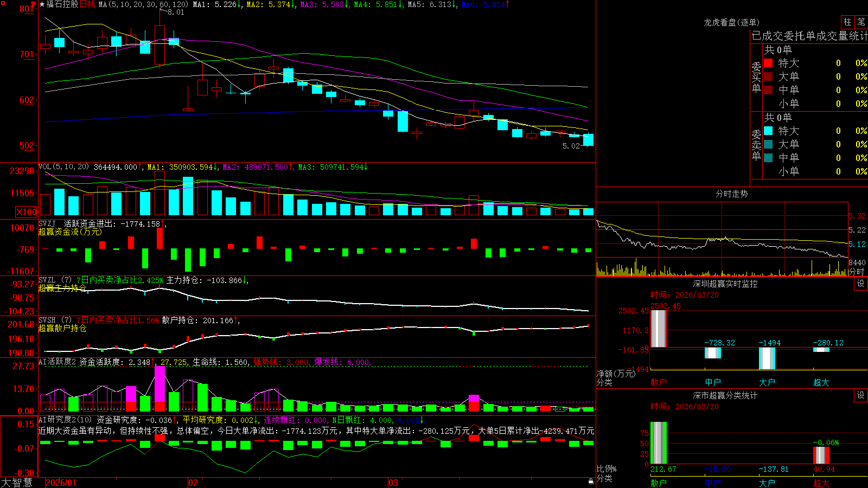Viewport: 868px width, 488px height.
Task: Click the SVZJ indicator name
Action: pyautogui.click(x=47, y=223)
